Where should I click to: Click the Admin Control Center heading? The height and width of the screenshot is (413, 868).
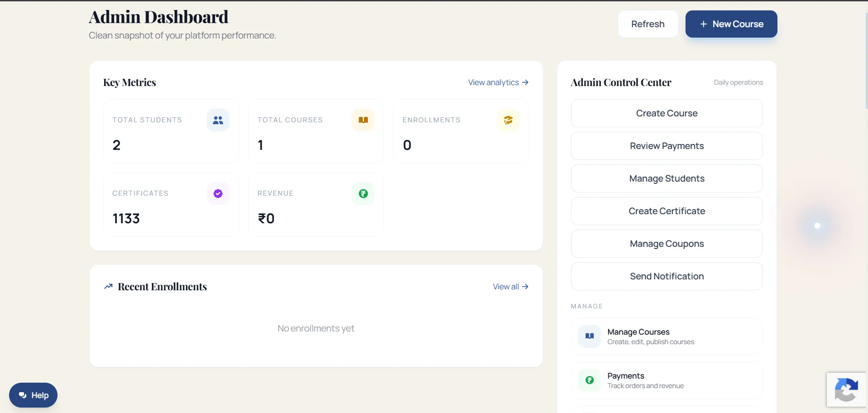(x=621, y=82)
